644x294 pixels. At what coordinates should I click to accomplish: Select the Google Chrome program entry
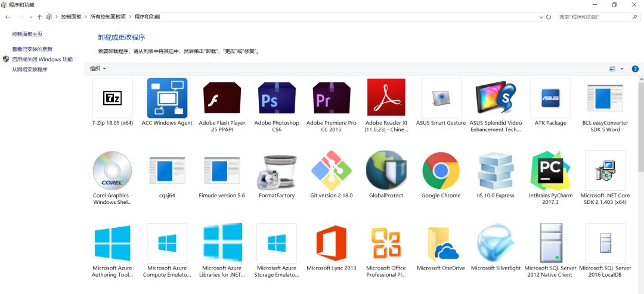point(441,171)
